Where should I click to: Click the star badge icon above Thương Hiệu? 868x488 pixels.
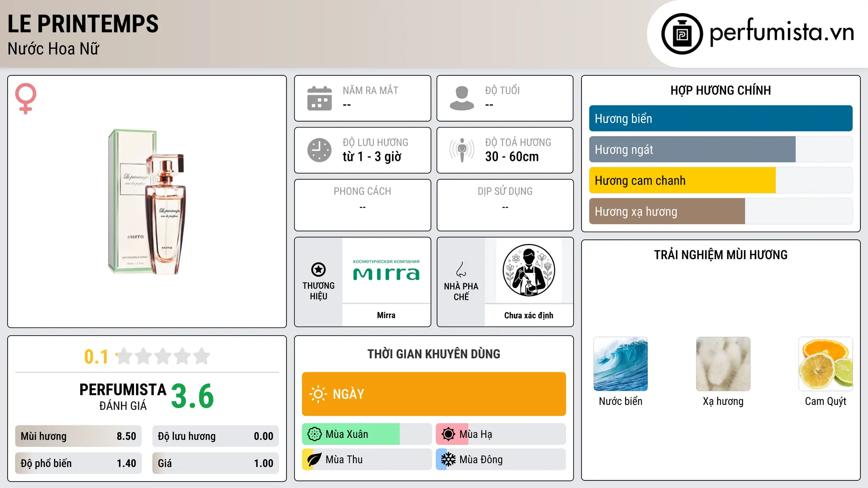click(319, 269)
